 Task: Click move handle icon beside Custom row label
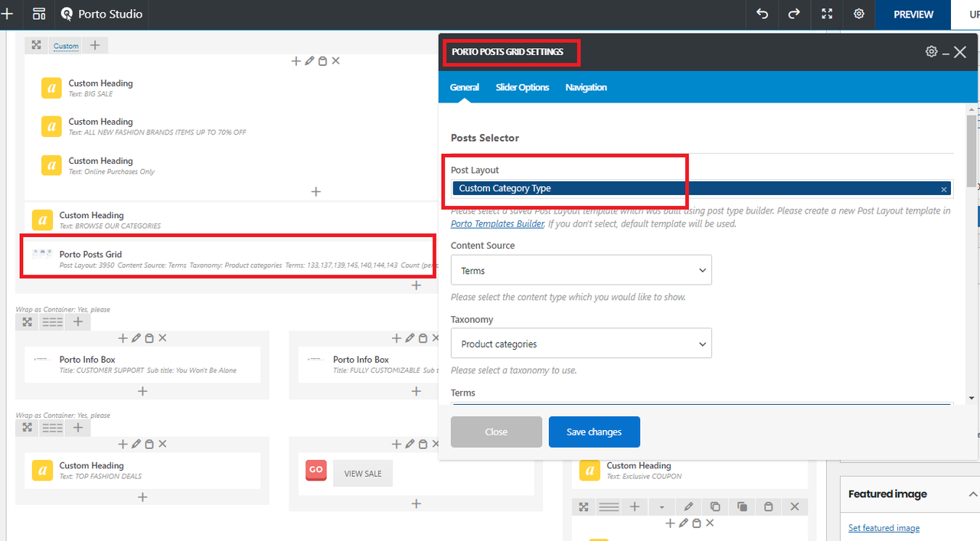36,45
